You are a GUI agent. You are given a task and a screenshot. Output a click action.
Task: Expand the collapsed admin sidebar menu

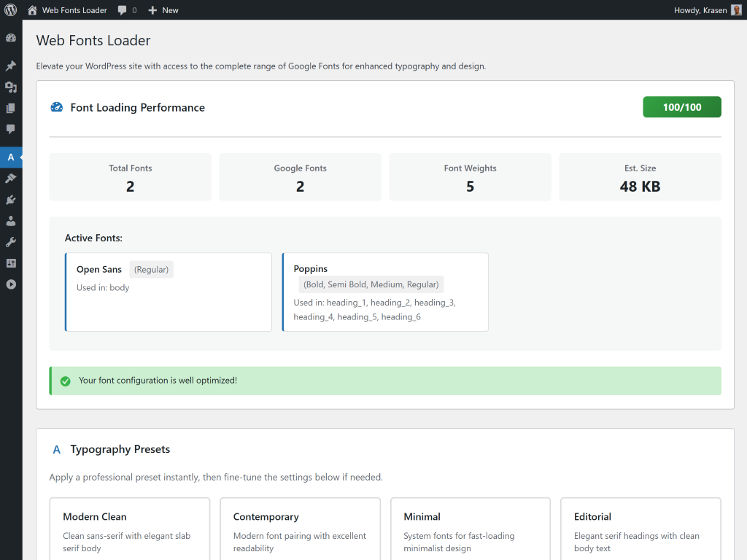pyautogui.click(x=11, y=284)
